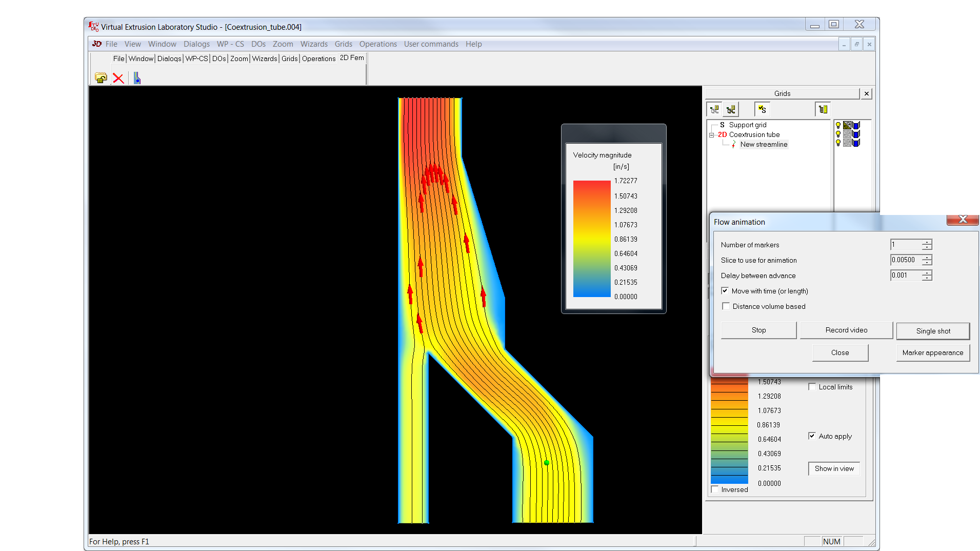This screenshot has width=980, height=551.
Task: Switch to the 2D Fem toolbar tab
Action: click(352, 58)
